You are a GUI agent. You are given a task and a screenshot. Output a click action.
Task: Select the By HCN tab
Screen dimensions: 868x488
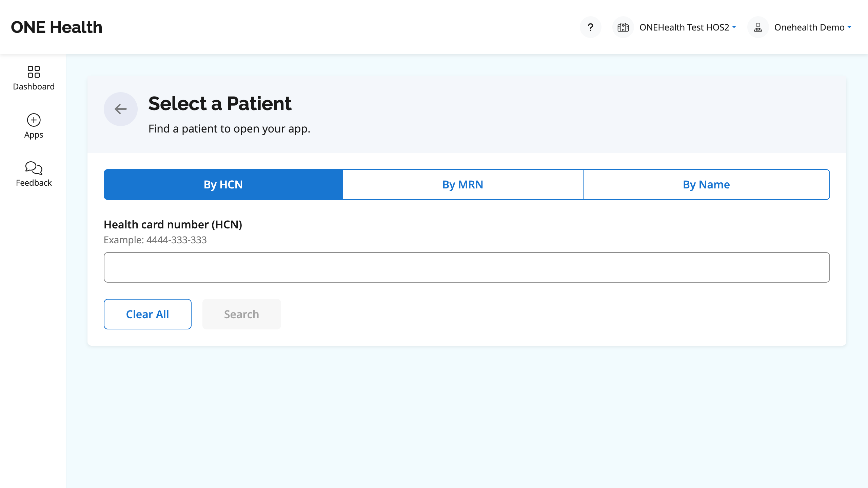(223, 184)
